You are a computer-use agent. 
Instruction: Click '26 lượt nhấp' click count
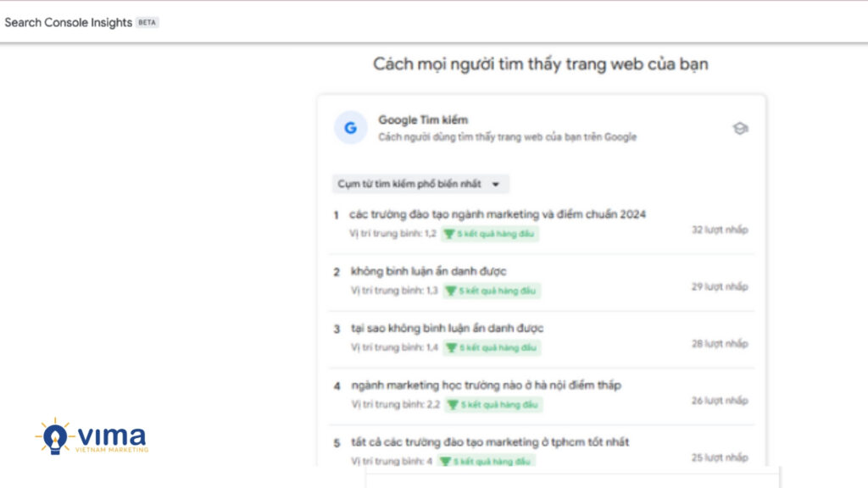click(x=720, y=401)
